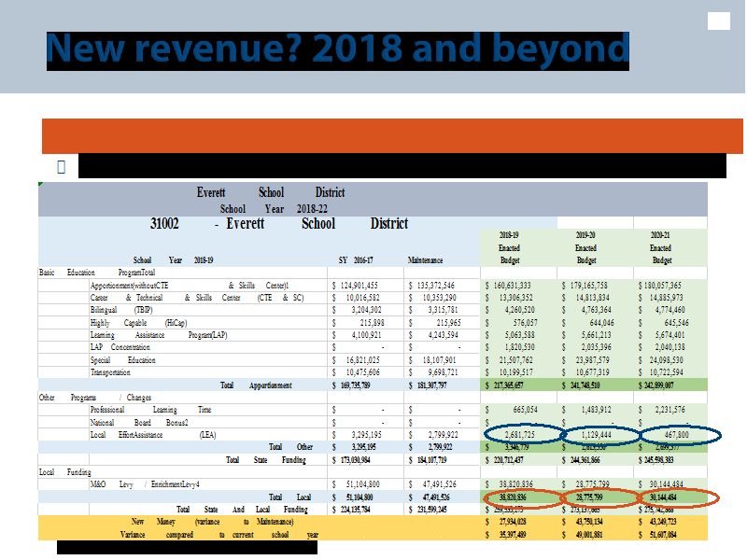Screen dimensions: 747x560
Task: Select the circled LEA value 2,681,725
Action: pos(520,435)
